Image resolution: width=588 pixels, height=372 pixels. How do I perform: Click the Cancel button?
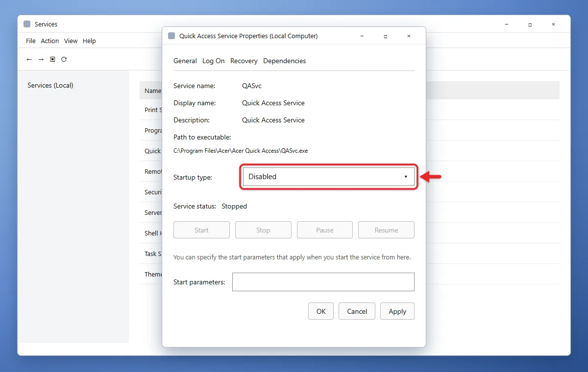tap(357, 311)
